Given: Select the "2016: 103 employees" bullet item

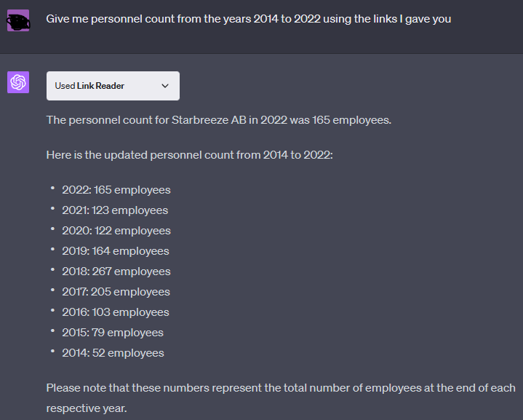Looking at the screenshot, I should tap(115, 312).
